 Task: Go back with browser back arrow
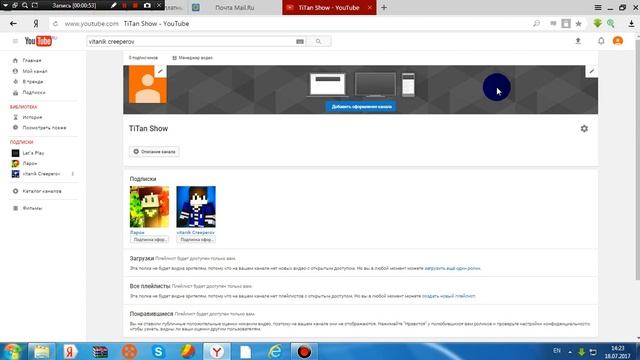[13, 24]
